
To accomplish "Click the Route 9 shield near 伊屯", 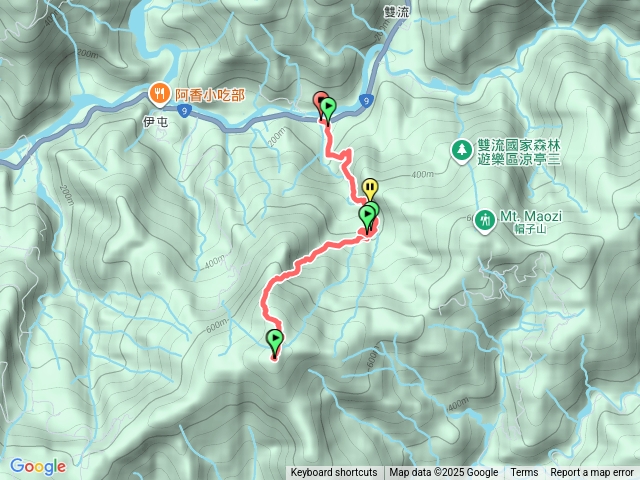I will [x=185, y=111].
